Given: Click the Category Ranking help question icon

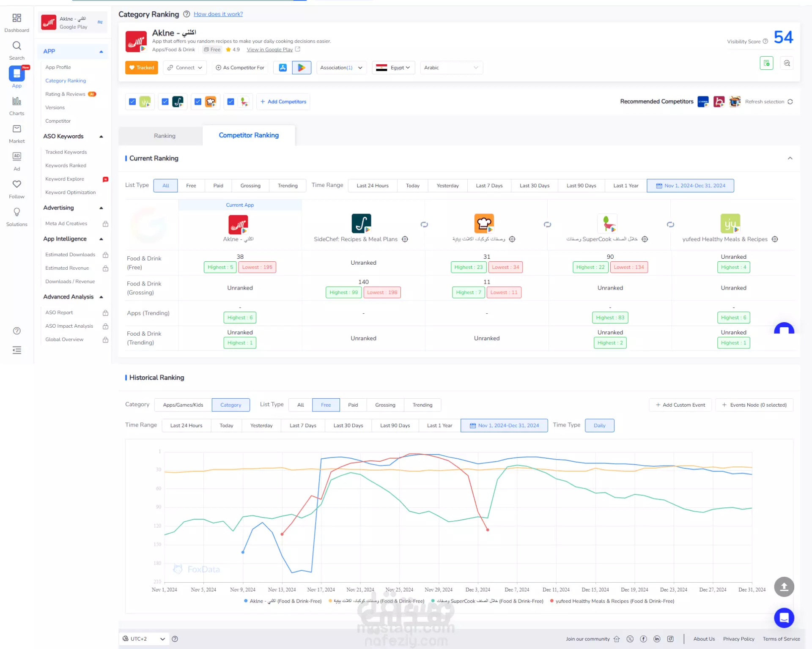Looking at the screenshot, I should 186,14.
